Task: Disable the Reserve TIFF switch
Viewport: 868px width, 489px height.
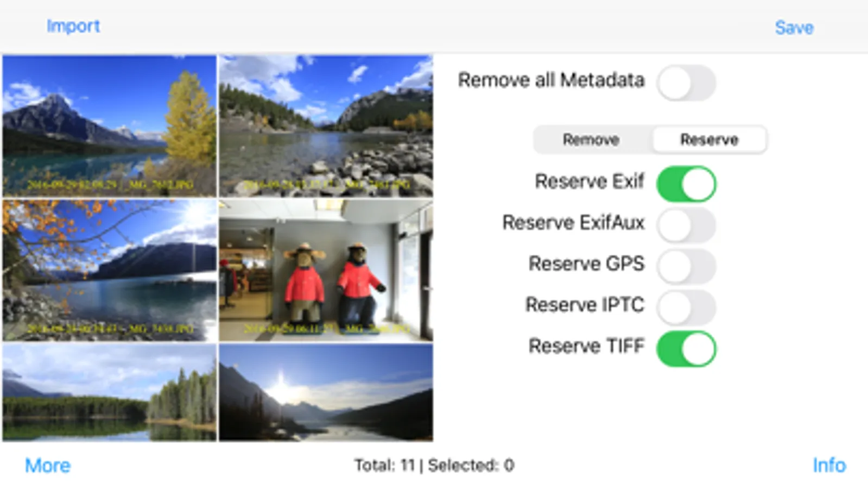Action: pos(686,349)
